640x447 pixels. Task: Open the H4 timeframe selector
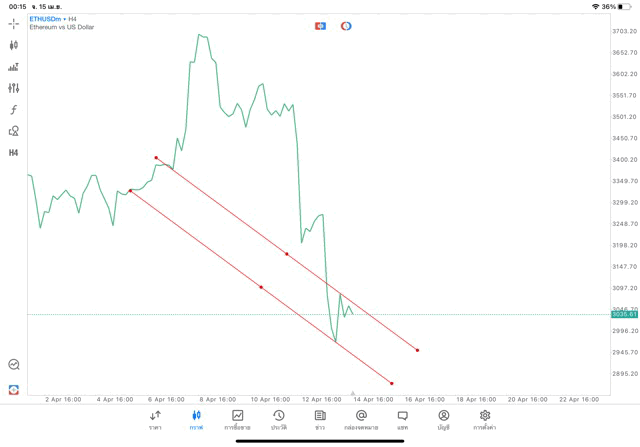point(14,153)
